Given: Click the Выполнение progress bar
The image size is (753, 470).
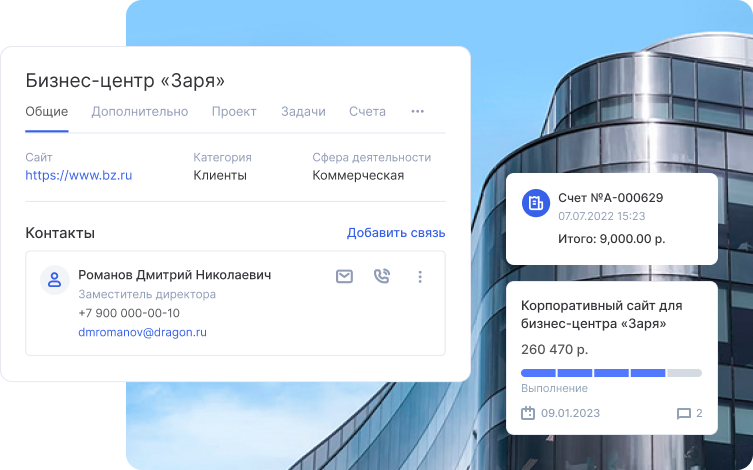Looking at the screenshot, I should click(611, 373).
